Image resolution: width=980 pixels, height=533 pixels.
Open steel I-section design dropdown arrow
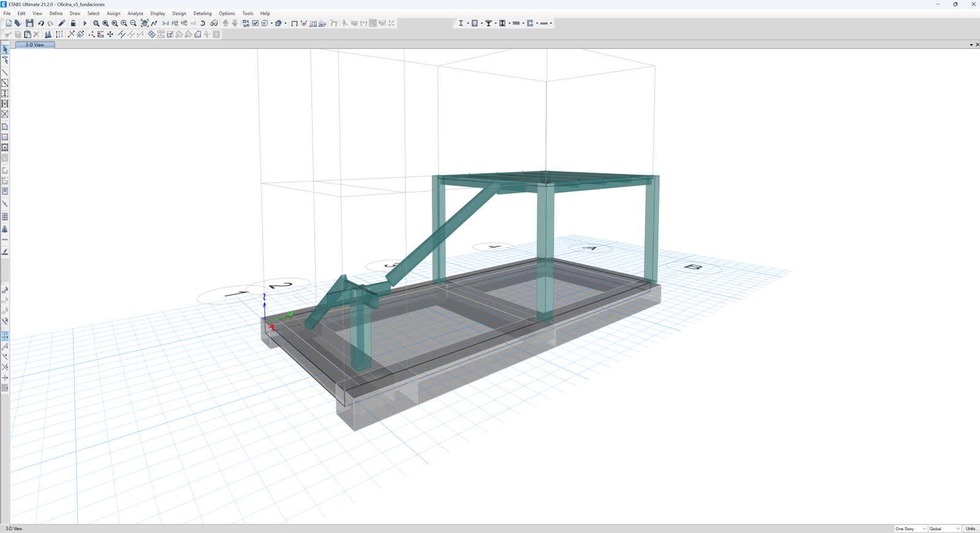pos(468,23)
